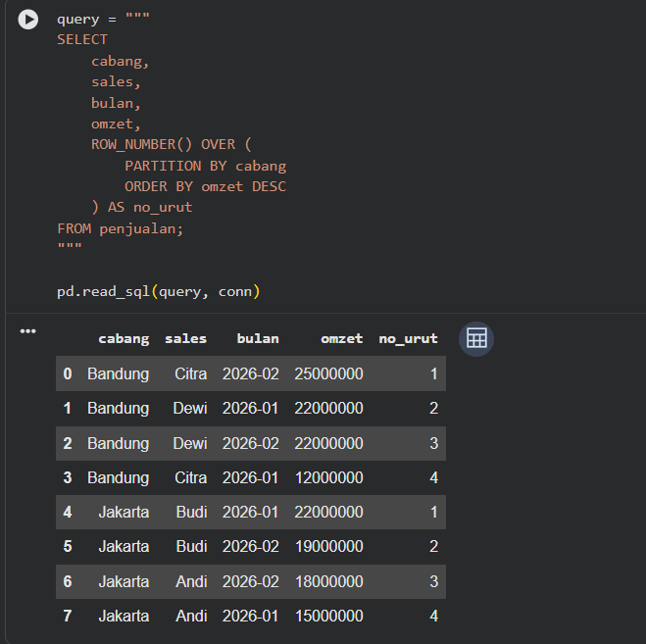The width and height of the screenshot is (646, 644).
Task: Select omzet value 18000000
Action: [x=328, y=581]
